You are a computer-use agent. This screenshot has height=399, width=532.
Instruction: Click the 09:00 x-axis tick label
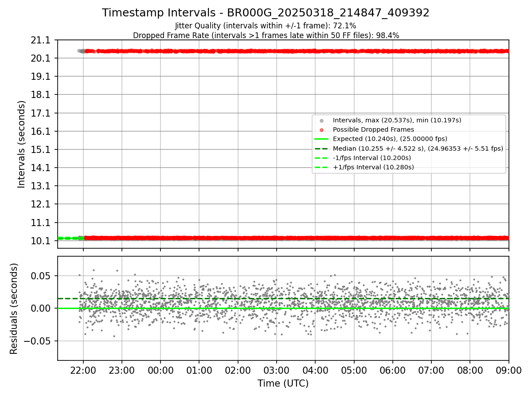pos(509,371)
